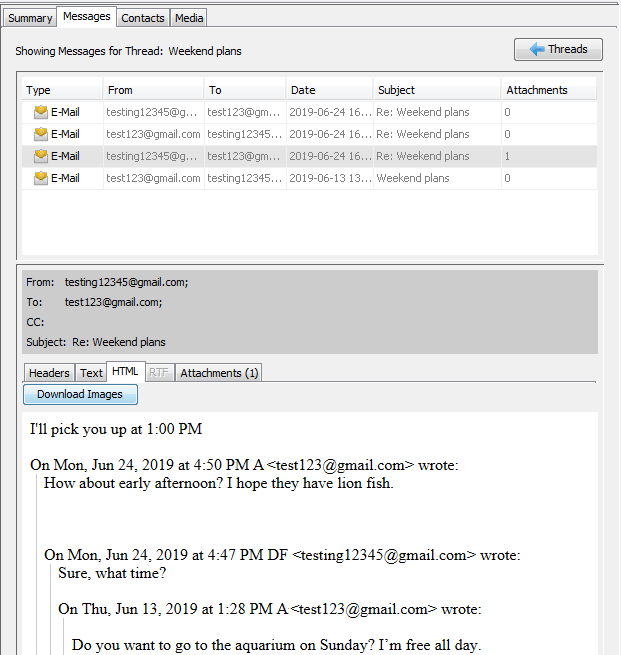621x655 pixels.
Task: Select the Messages tab
Action: (86, 16)
